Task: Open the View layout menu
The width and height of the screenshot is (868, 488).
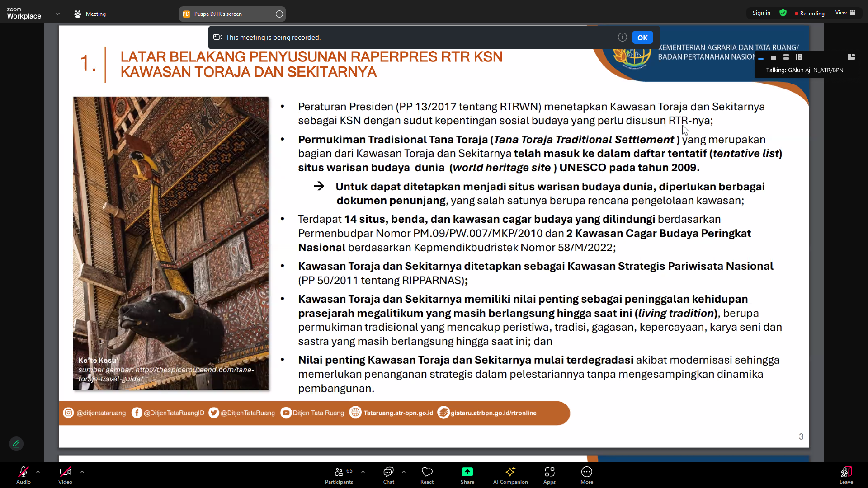Action: [845, 13]
